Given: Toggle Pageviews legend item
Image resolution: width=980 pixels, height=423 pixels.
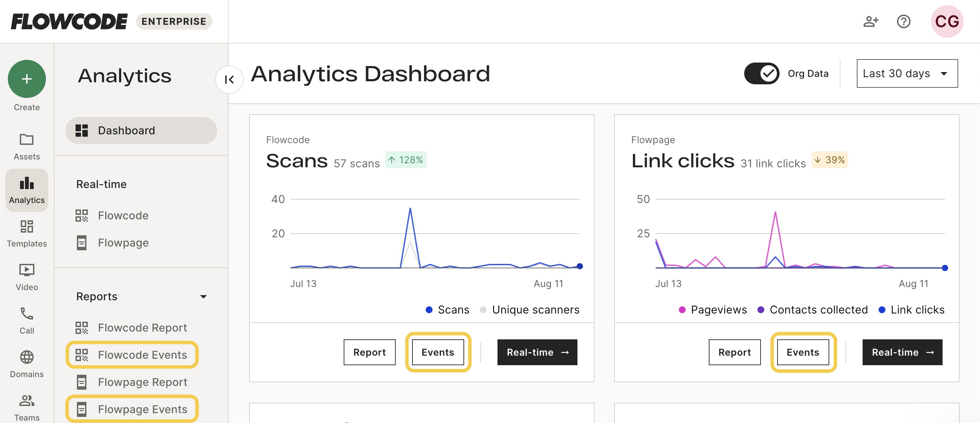Looking at the screenshot, I should (x=713, y=310).
